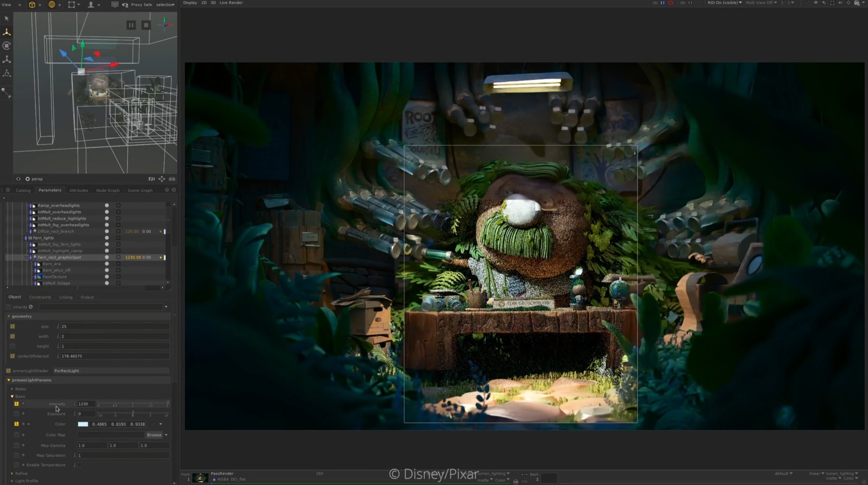Click the Color Map Browse button
The image size is (868, 485).
pos(154,435)
